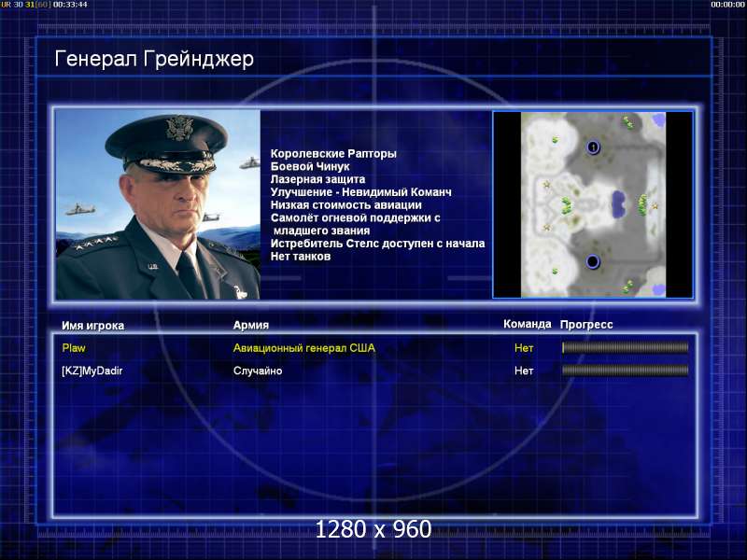Click General Granger's portrait image
The height and width of the screenshot is (560, 747).
pos(158,204)
